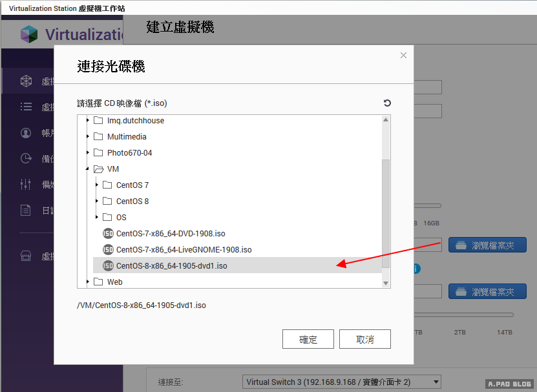Screen dimensions: 537x392
Task: Click the file tree vertical scrollbar
Action: pyautogui.click(x=386, y=213)
